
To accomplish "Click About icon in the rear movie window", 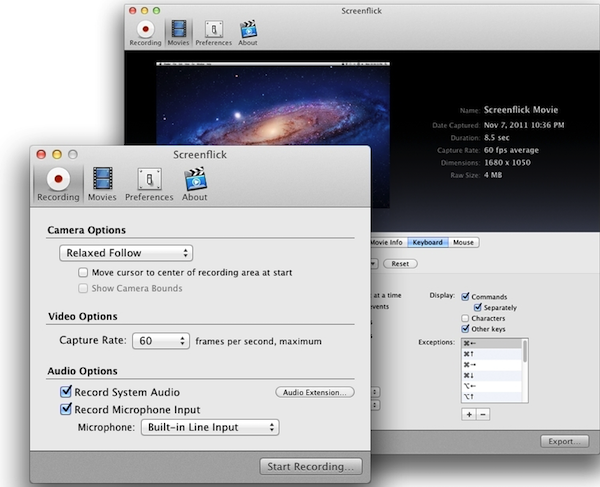I will [x=248, y=27].
